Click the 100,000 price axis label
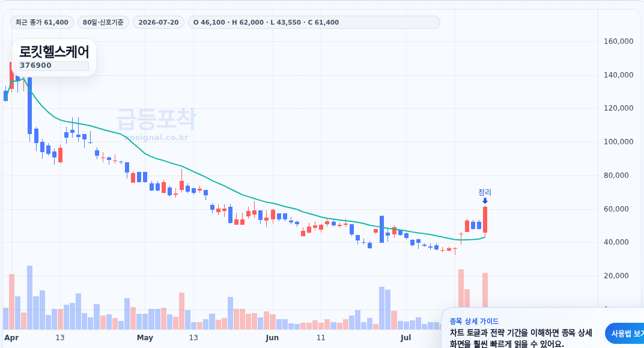 618,142
